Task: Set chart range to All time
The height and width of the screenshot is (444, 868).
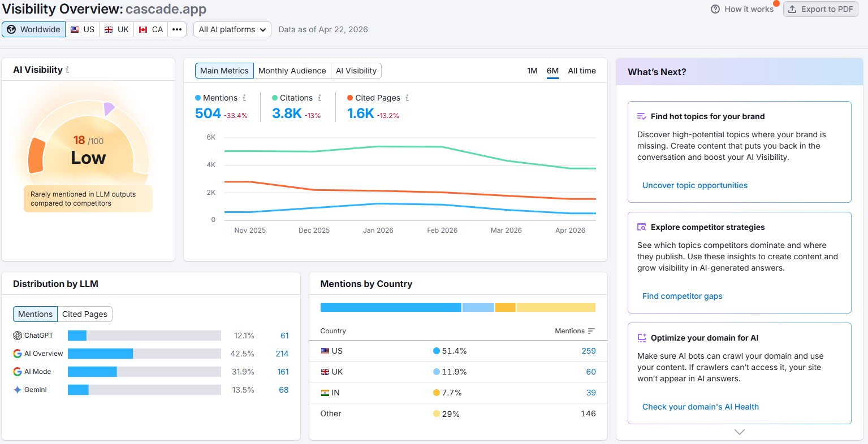Action: tap(582, 71)
